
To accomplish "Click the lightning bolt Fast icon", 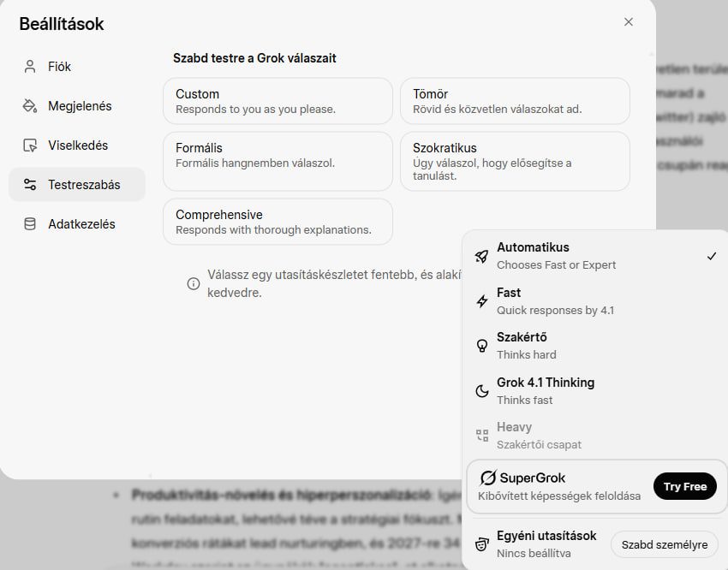I will (482, 301).
